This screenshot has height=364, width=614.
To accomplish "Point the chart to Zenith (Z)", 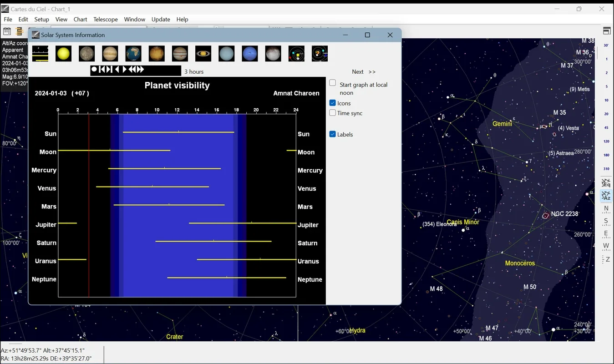I will tap(606, 259).
